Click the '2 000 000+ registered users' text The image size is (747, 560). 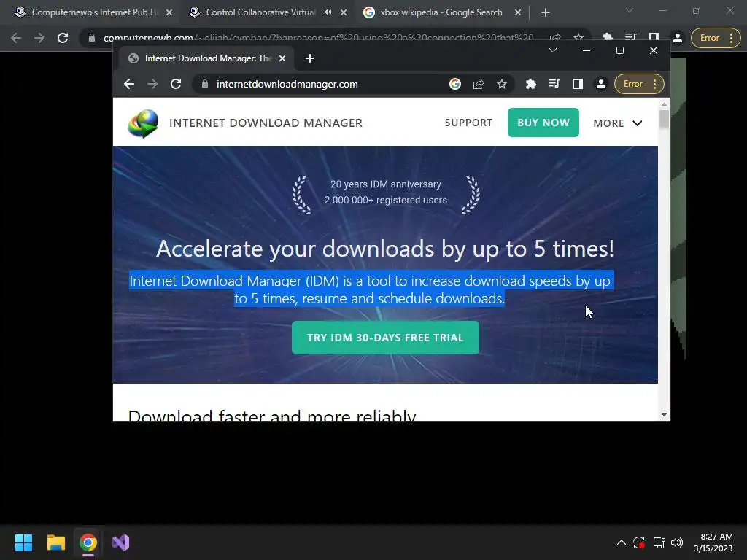(x=386, y=200)
